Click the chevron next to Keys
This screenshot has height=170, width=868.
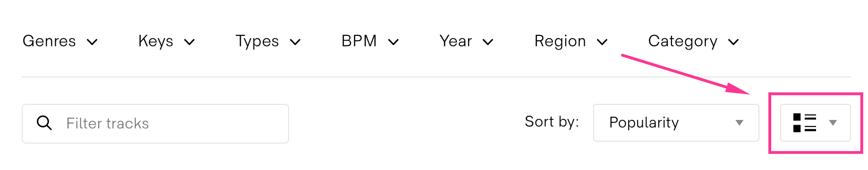[189, 42]
